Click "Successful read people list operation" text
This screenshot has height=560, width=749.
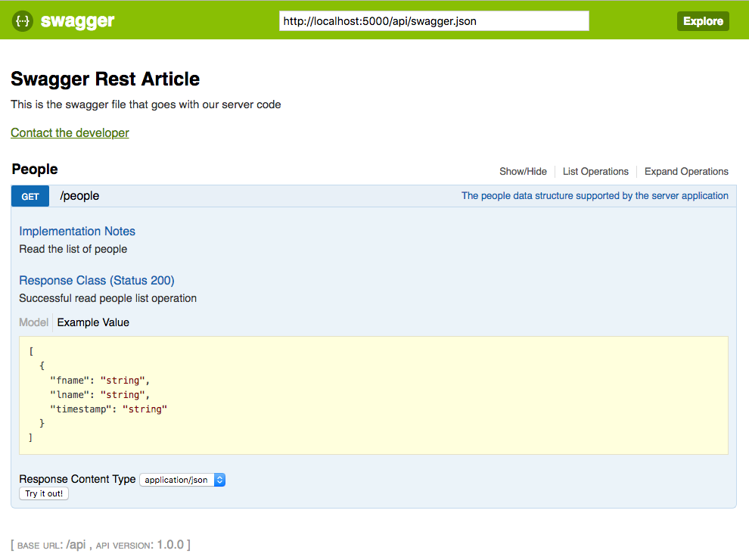point(107,298)
